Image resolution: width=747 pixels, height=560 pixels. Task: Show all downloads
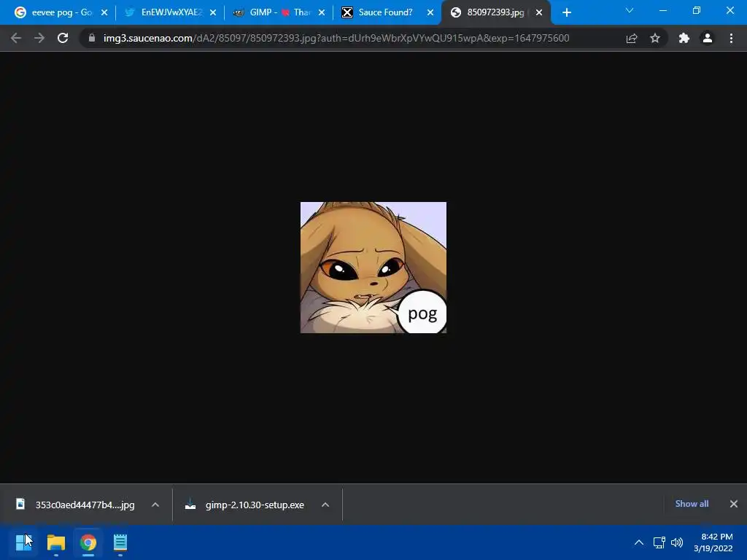click(x=692, y=504)
